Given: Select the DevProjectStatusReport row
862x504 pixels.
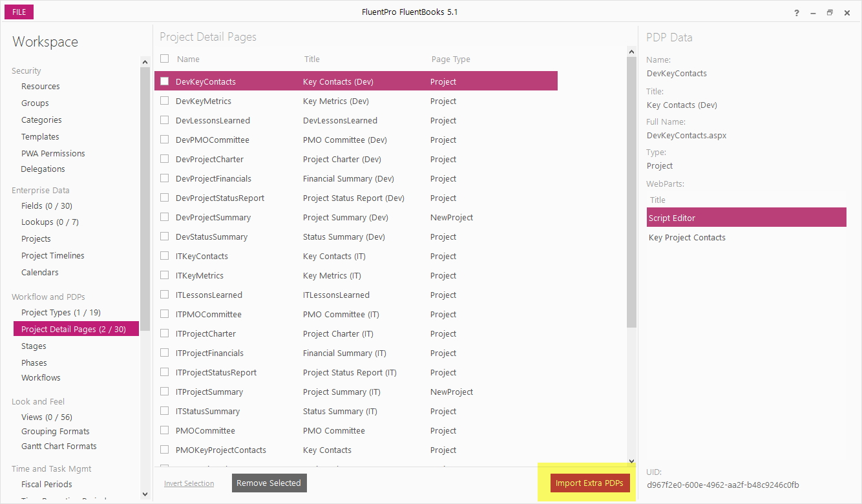Looking at the screenshot, I should coord(355,198).
